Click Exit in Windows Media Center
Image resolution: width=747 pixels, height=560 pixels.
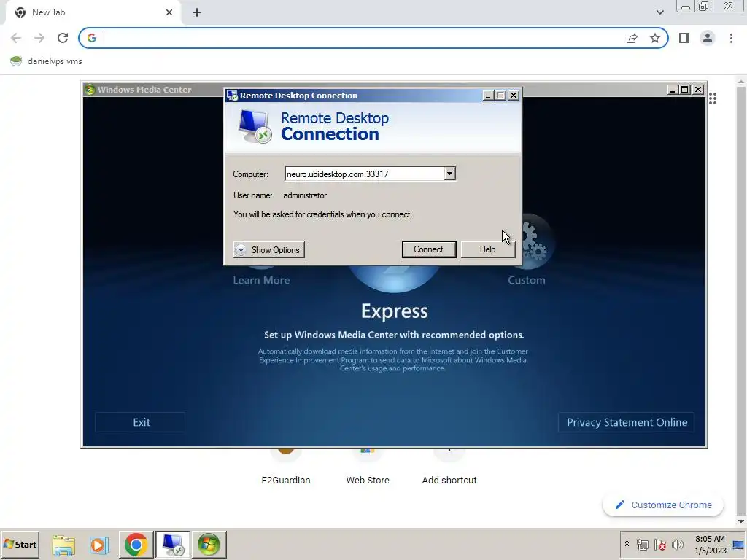pos(141,422)
